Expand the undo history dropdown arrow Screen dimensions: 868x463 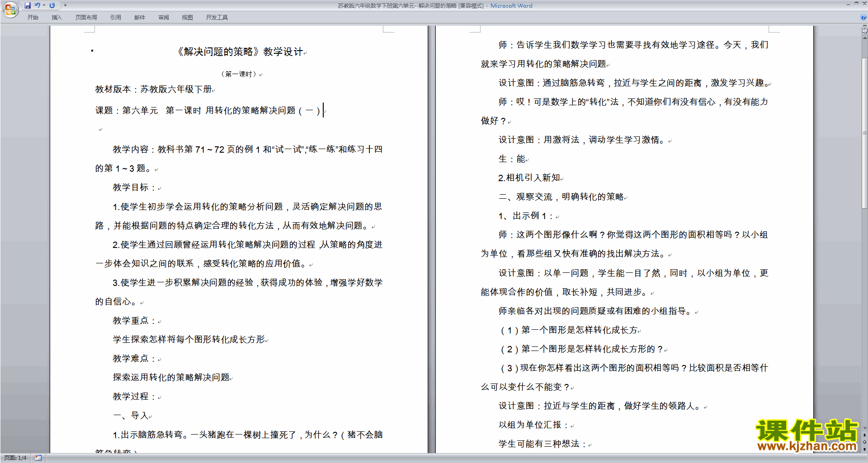point(44,5)
